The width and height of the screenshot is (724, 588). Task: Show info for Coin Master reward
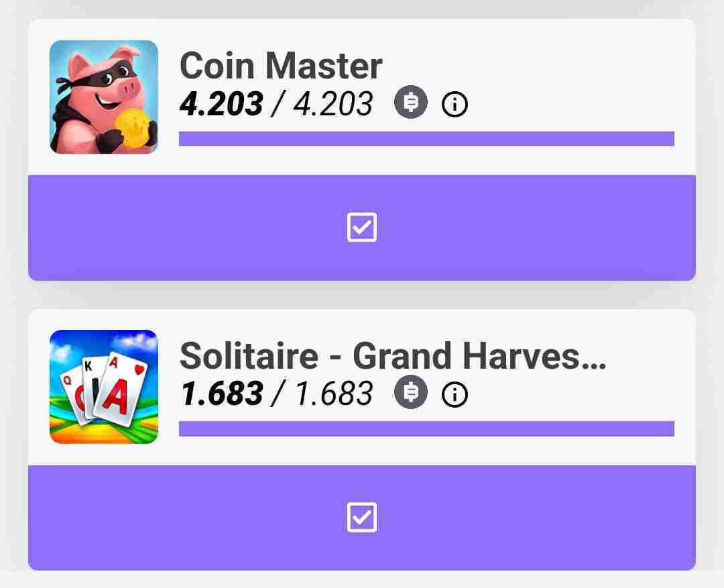(455, 105)
